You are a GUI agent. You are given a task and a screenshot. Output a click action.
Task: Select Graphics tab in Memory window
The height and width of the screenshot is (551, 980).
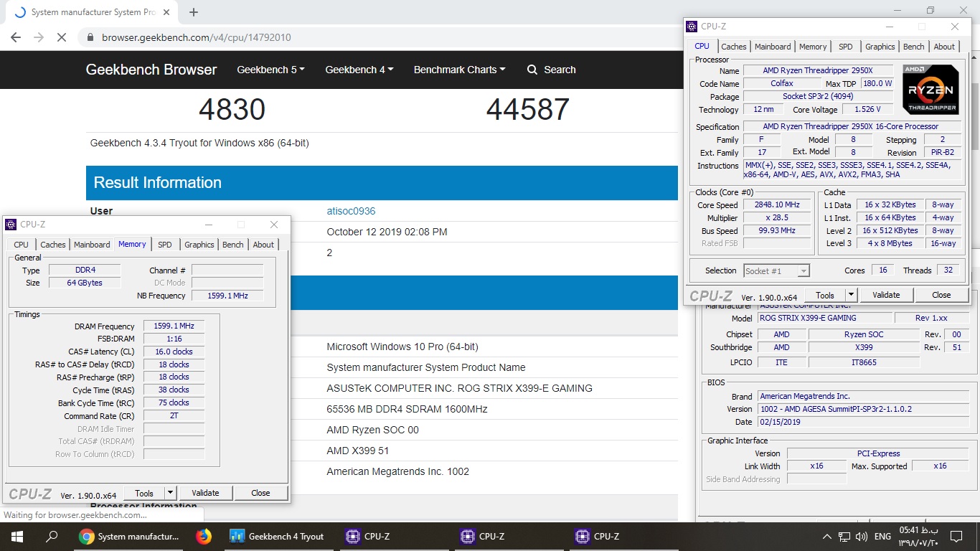[x=199, y=245]
